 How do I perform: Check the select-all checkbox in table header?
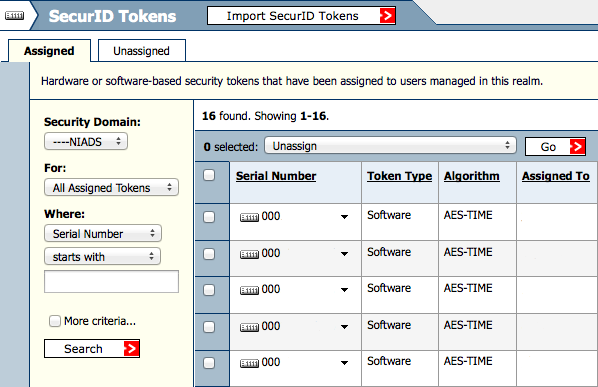pyautogui.click(x=209, y=175)
